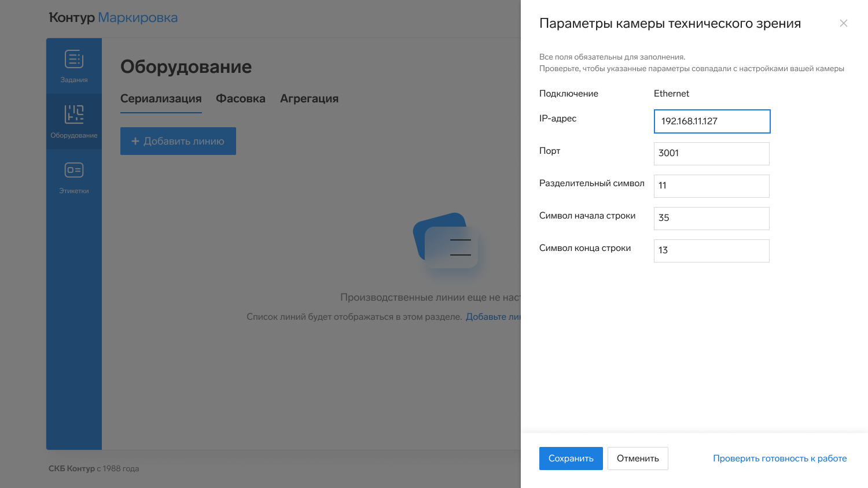Follow the Добавьте линию link

[493, 317]
